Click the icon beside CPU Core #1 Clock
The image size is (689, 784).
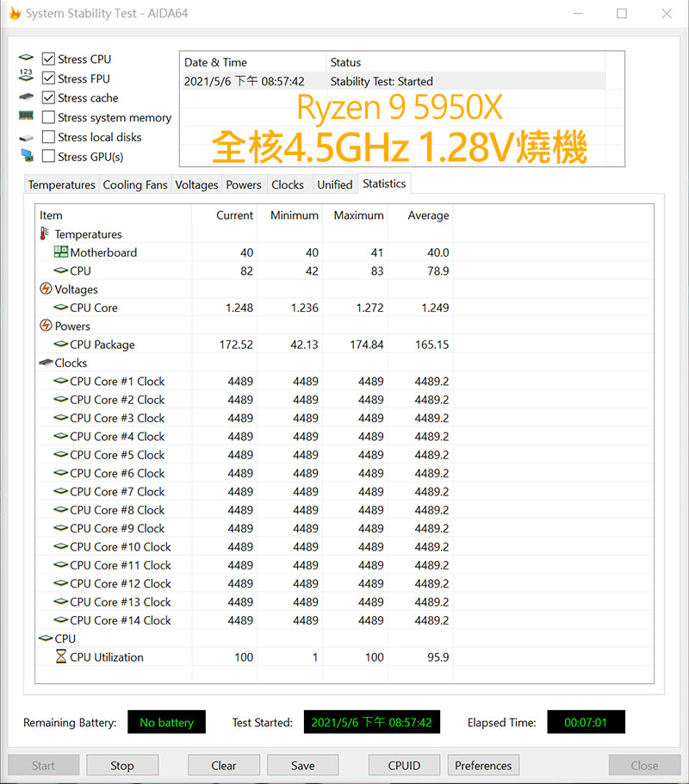pos(61,381)
